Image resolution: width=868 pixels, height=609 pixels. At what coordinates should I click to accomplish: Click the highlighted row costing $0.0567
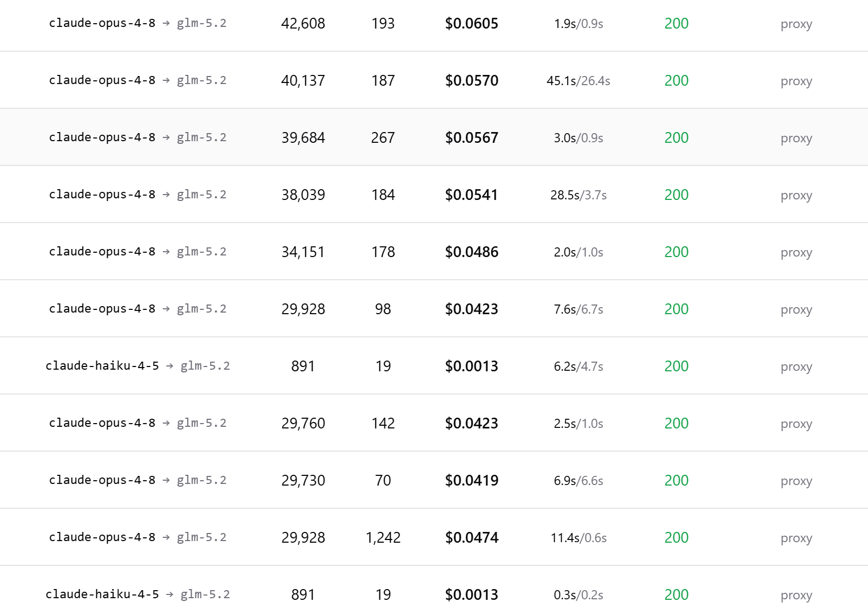coord(434,137)
